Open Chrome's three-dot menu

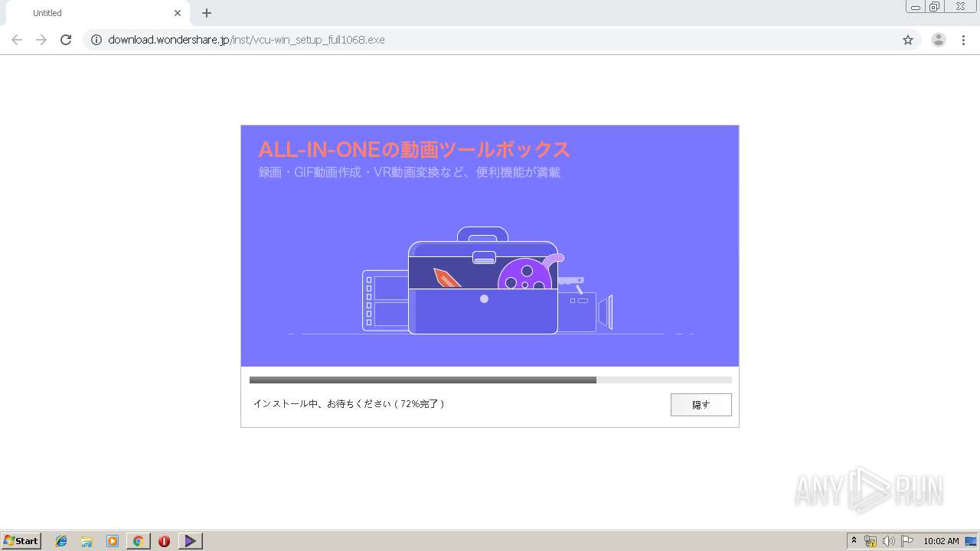pyautogui.click(x=964, y=40)
